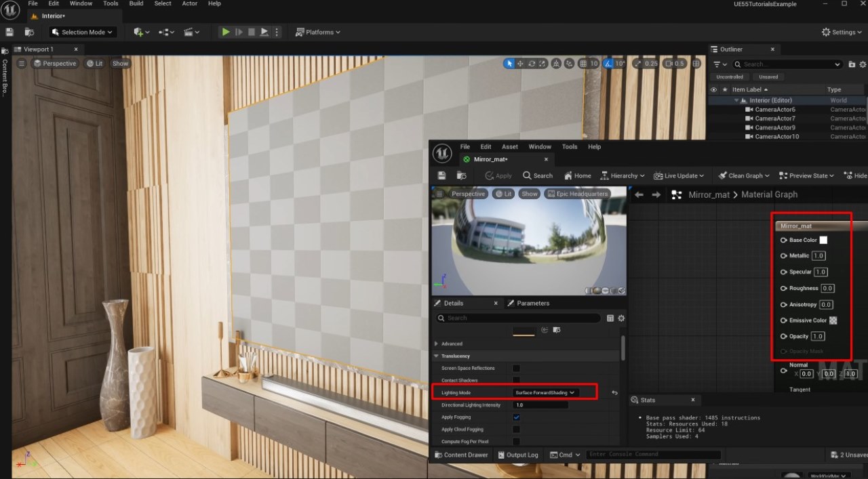Switch to the Parameters tab
This screenshot has height=479, width=868.
click(530, 303)
